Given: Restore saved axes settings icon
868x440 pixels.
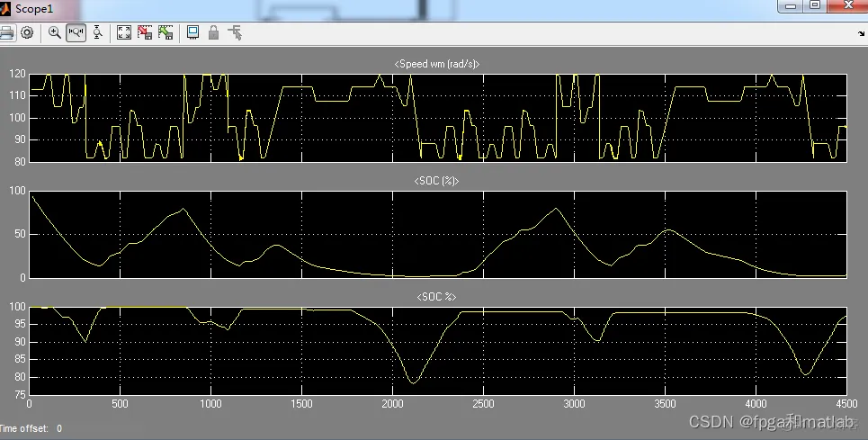Looking at the screenshot, I should [x=166, y=33].
